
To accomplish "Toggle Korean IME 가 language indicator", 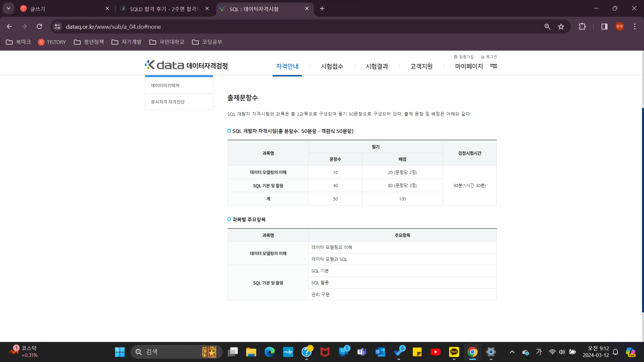I will tap(539, 352).
